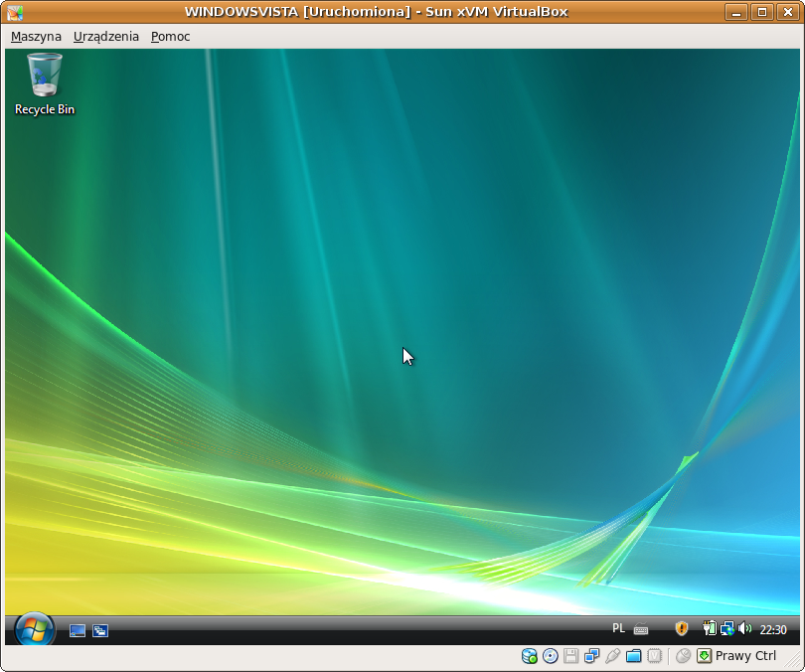Click the 22:30 taskbar clock

pyautogui.click(x=773, y=629)
